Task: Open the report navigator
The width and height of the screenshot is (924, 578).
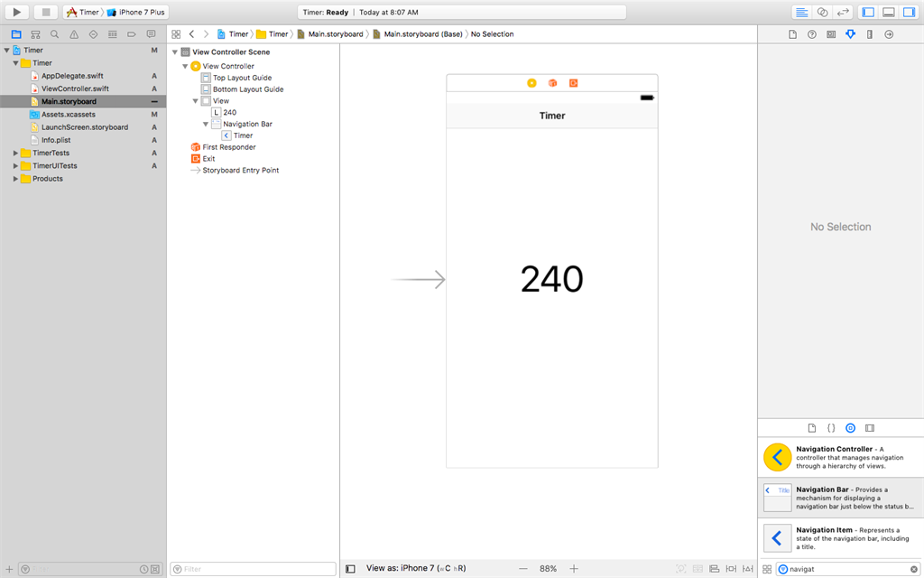Action: 151,34
